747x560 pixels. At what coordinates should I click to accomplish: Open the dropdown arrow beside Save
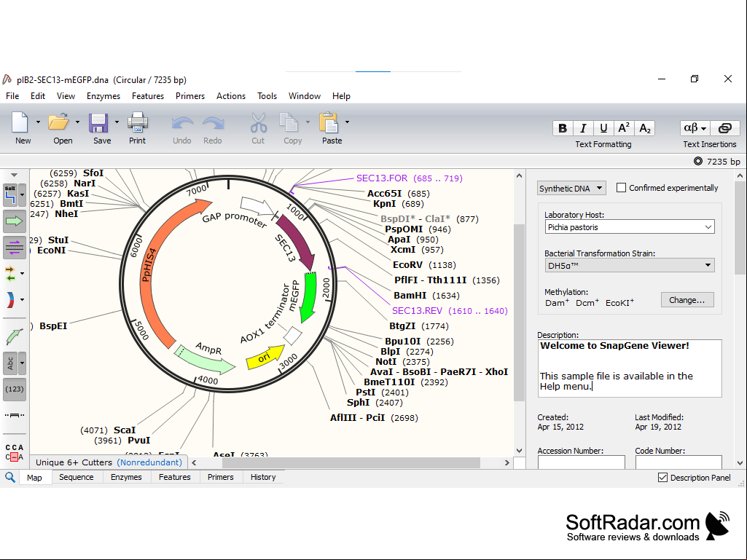coord(117,122)
